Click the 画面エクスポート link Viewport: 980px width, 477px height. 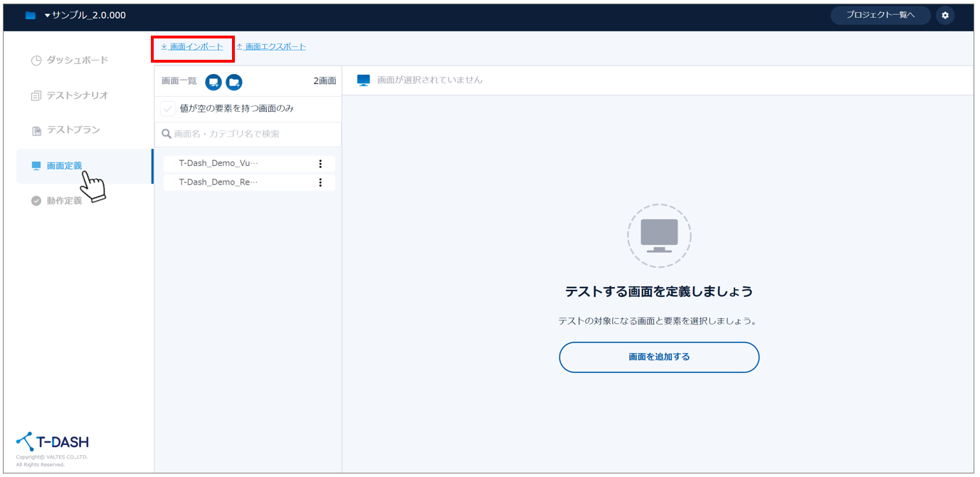coord(275,47)
